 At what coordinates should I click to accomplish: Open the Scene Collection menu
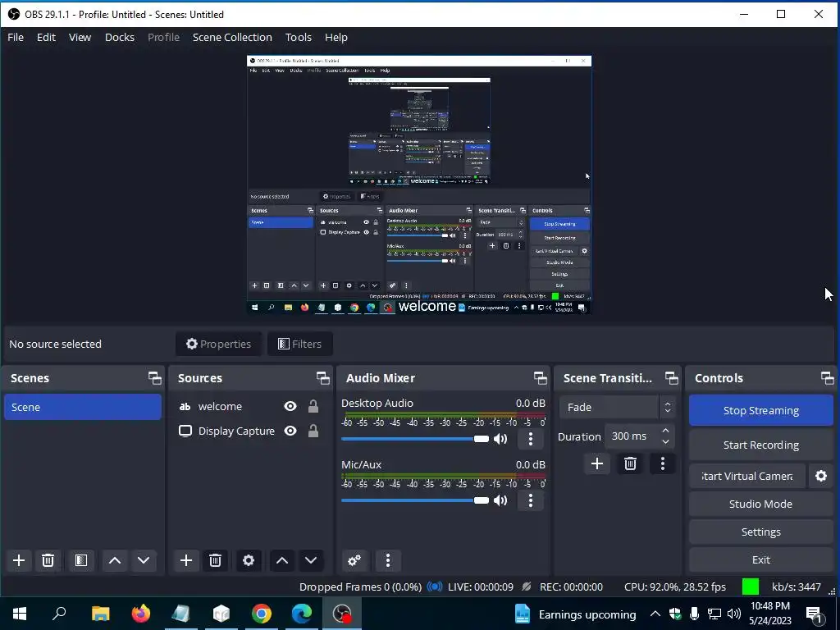click(x=232, y=38)
